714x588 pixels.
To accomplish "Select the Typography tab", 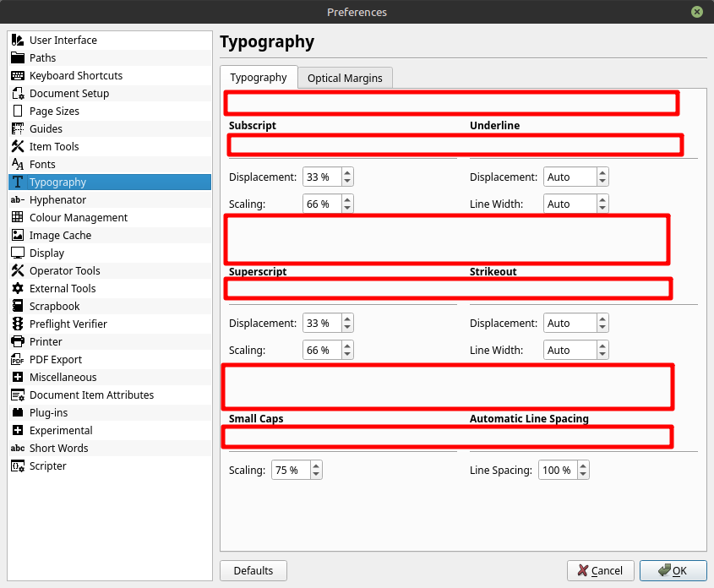I will (259, 78).
